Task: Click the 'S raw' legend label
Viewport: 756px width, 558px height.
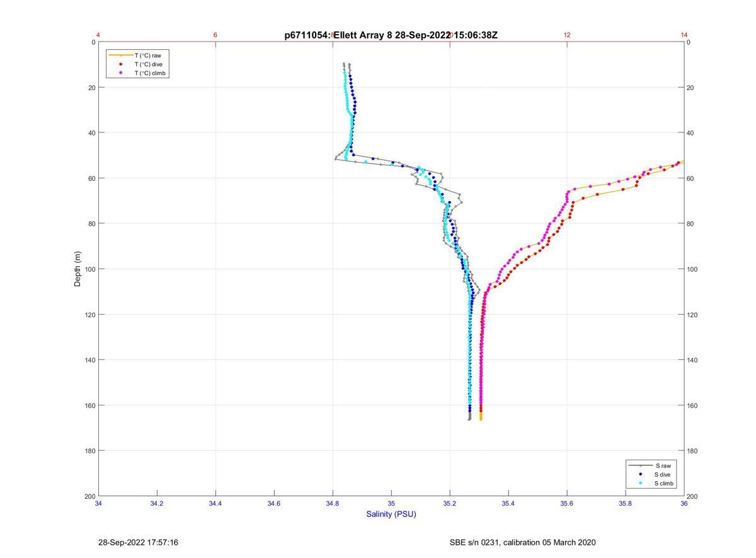Action: (663, 465)
